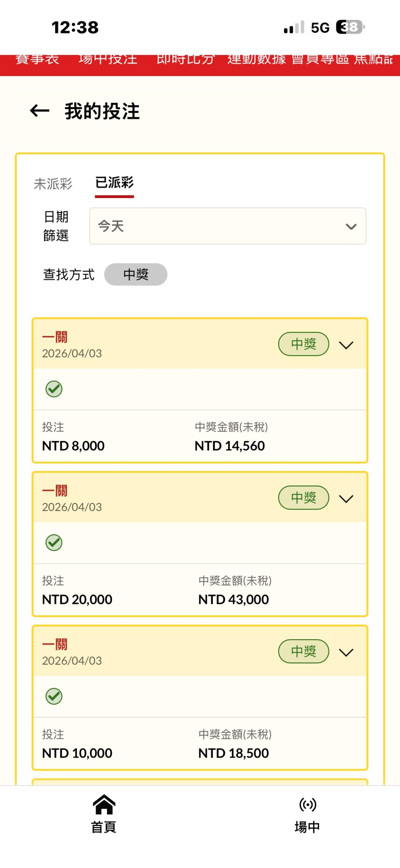This screenshot has width=400, height=868.
Task: Tap the battery status icon
Action: click(x=350, y=27)
